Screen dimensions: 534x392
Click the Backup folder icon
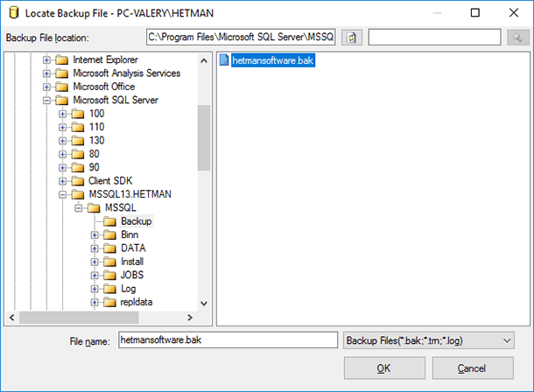(109, 221)
